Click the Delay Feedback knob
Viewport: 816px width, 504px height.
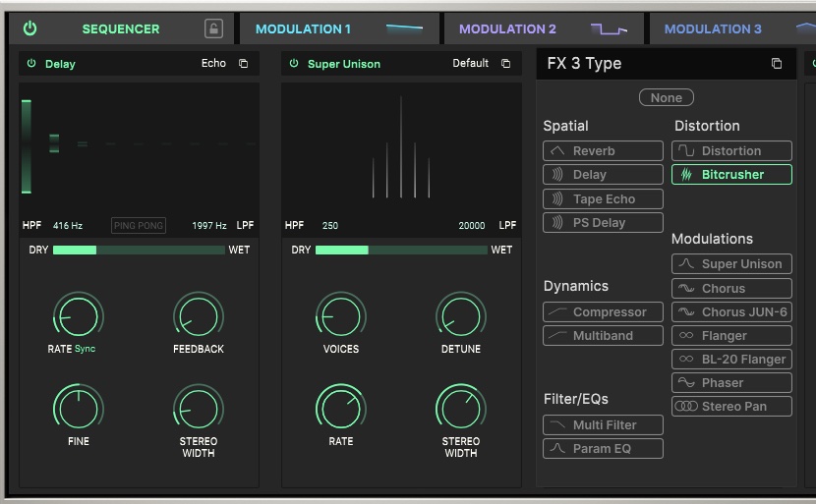click(x=199, y=316)
